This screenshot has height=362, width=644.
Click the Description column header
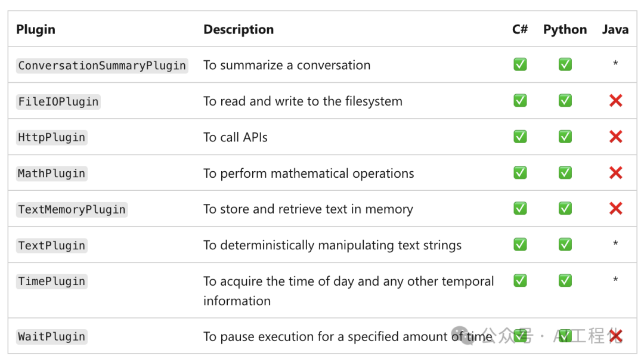tap(239, 30)
